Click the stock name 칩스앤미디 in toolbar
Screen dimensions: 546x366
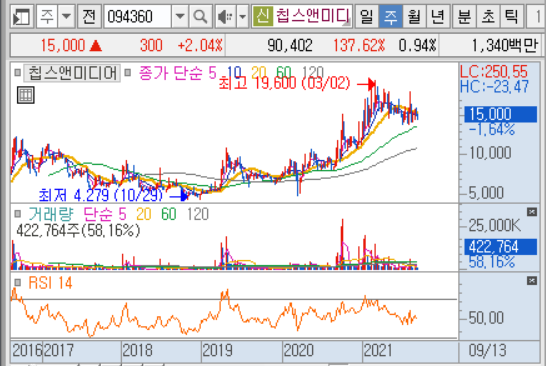pos(312,16)
